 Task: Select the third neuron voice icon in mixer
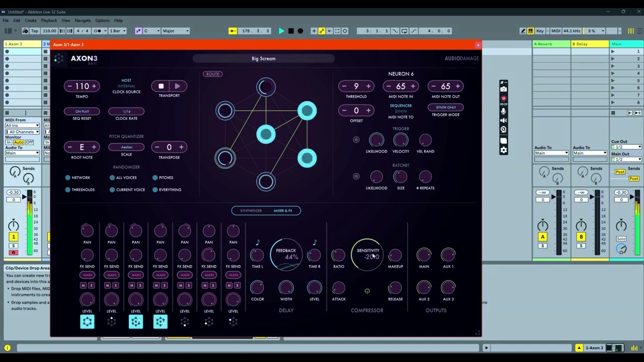[x=136, y=321]
